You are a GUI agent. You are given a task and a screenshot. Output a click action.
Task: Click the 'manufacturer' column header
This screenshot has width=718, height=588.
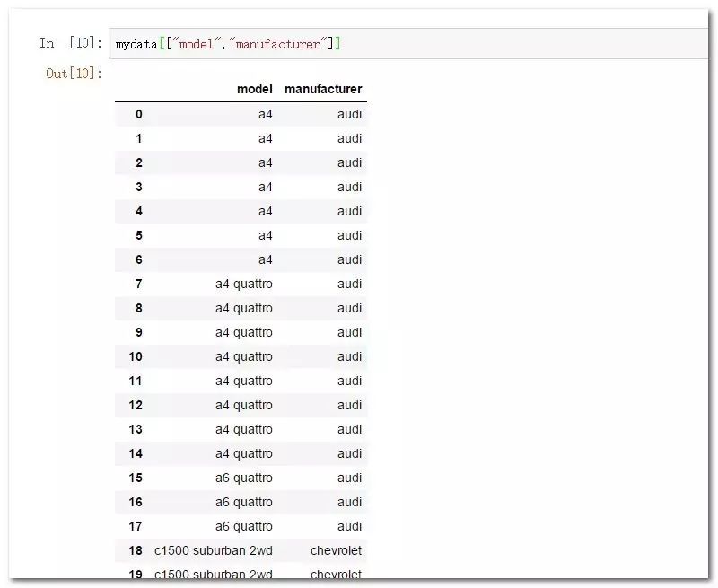click(323, 89)
